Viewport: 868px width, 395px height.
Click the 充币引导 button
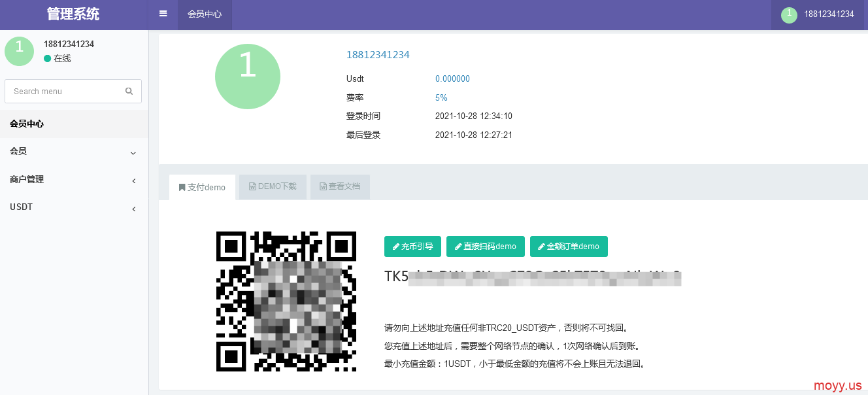pyautogui.click(x=412, y=247)
